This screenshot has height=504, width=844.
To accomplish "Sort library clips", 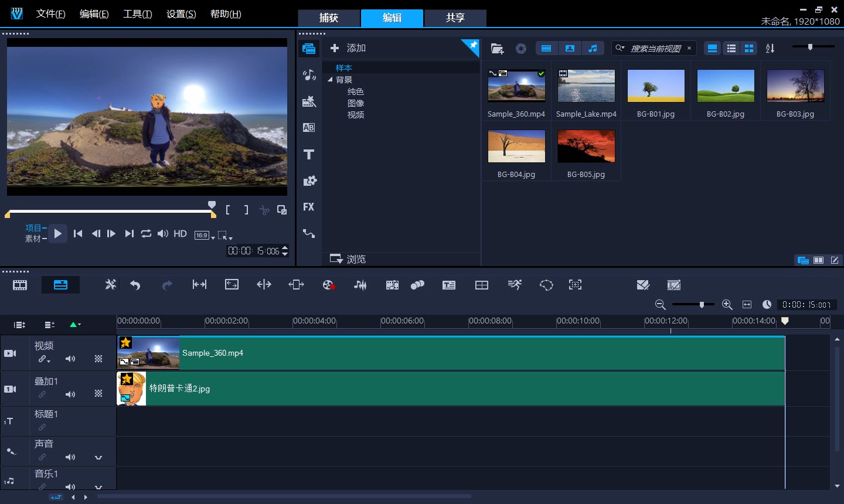I will pyautogui.click(x=770, y=49).
